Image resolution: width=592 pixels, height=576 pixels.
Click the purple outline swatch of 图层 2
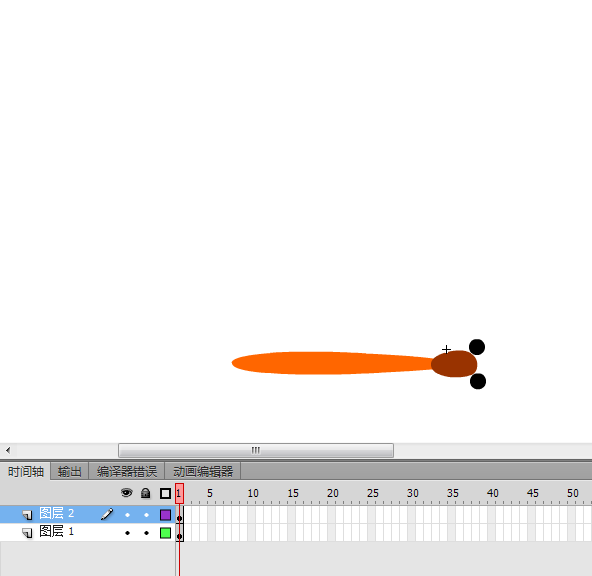(165, 515)
